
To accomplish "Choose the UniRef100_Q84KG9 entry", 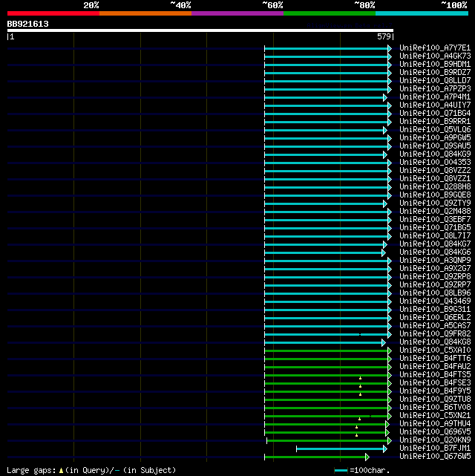I will tap(435, 154).
